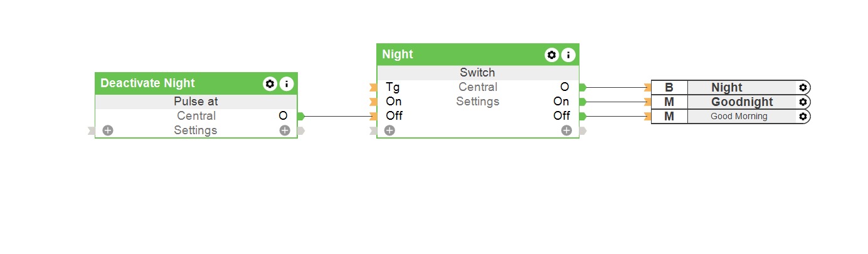Expand left plus on Deactivate Night block
The width and height of the screenshot is (868, 254).
pyautogui.click(x=108, y=130)
